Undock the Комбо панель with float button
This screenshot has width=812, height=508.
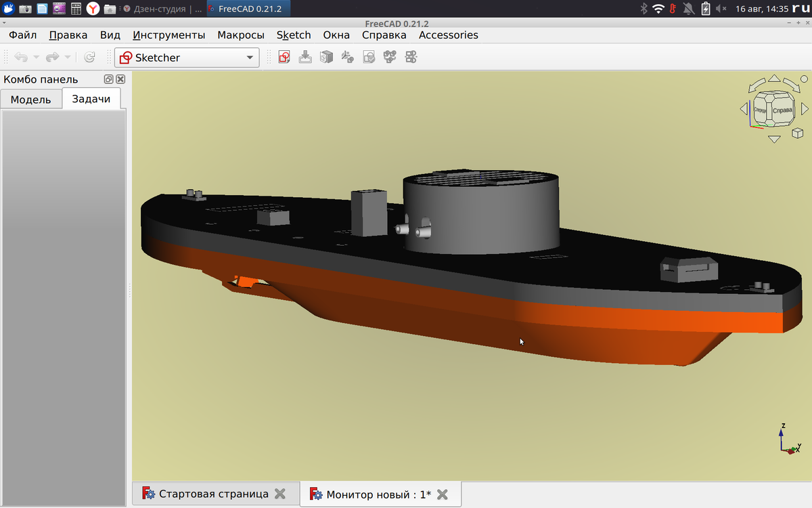coord(108,79)
